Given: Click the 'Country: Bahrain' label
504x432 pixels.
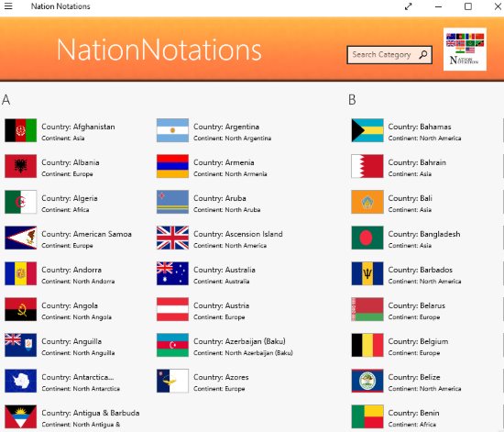Looking at the screenshot, I should point(417,162).
